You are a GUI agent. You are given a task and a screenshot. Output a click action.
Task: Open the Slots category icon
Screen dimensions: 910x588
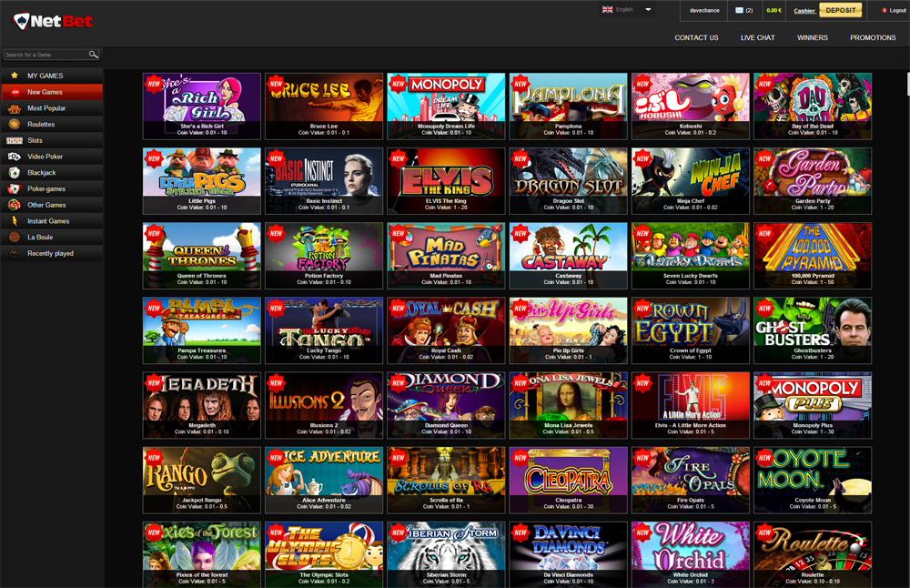pos(15,140)
